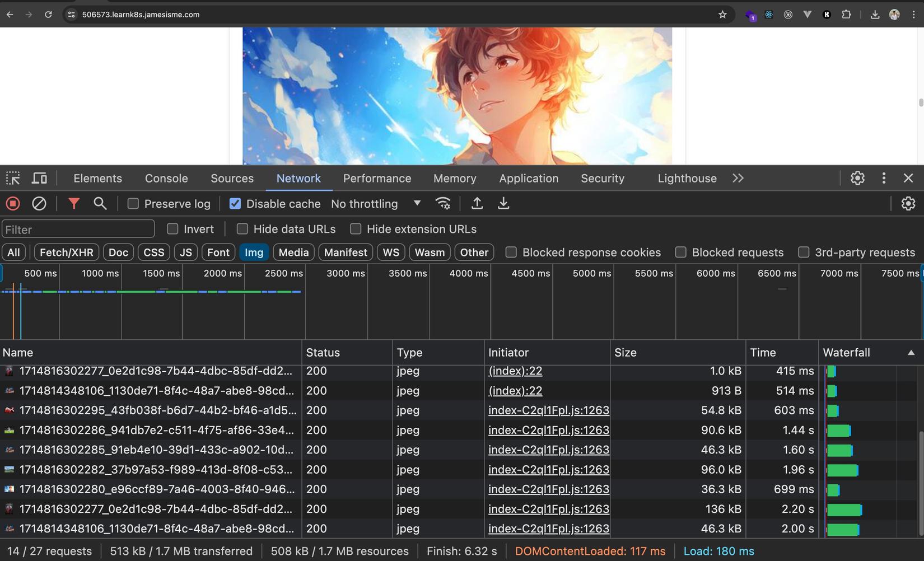Expand the hidden DevTools panels chevron

(738, 178)
